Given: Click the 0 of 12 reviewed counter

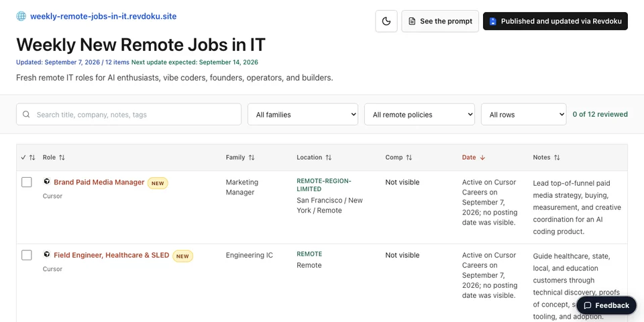Looking at the screenshot, I should coord(600,114).
